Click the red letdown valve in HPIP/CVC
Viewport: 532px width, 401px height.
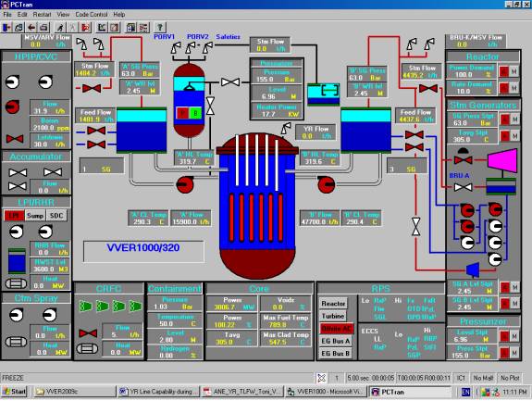pos(15,139)
